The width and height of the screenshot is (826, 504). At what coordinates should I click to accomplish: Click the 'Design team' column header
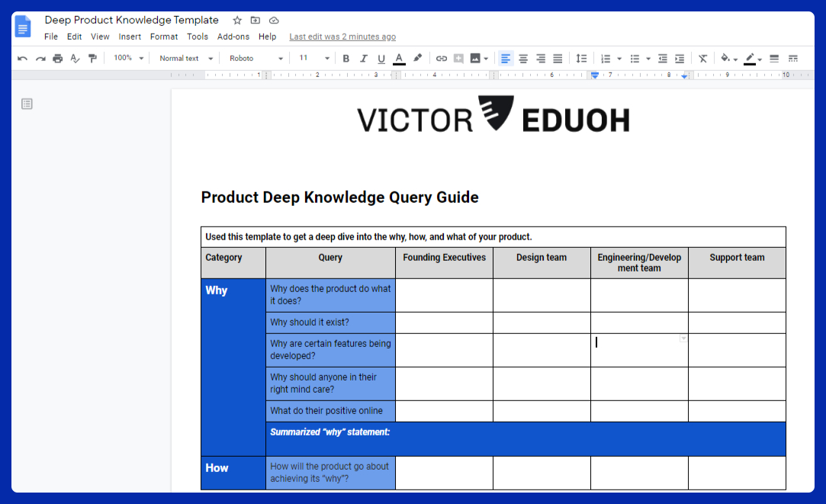tap(542, 263)
